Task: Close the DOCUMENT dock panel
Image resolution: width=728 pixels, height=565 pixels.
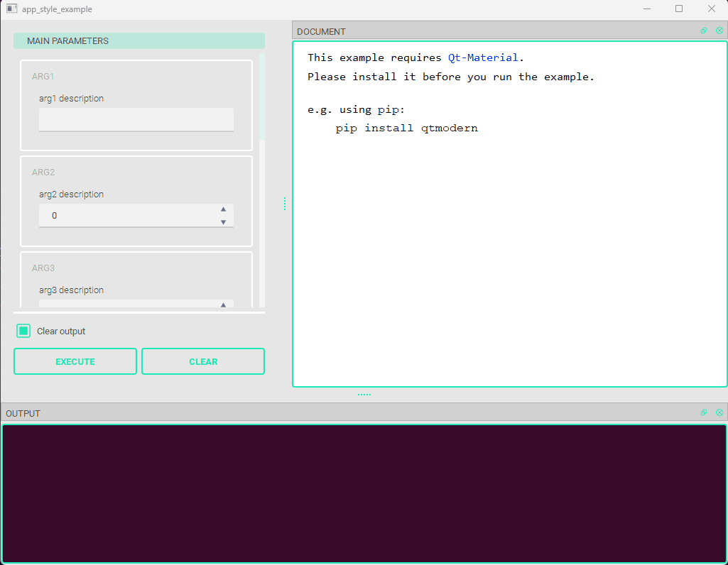Action: (719, 31)
